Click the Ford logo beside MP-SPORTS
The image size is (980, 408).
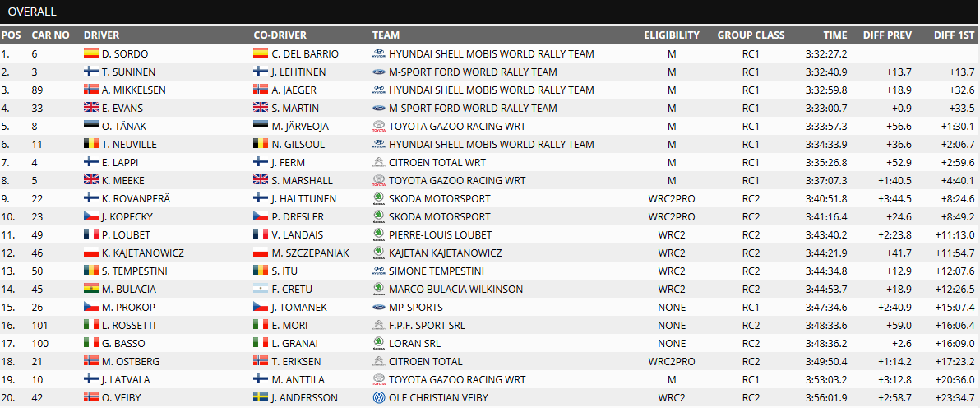[378, 308]
